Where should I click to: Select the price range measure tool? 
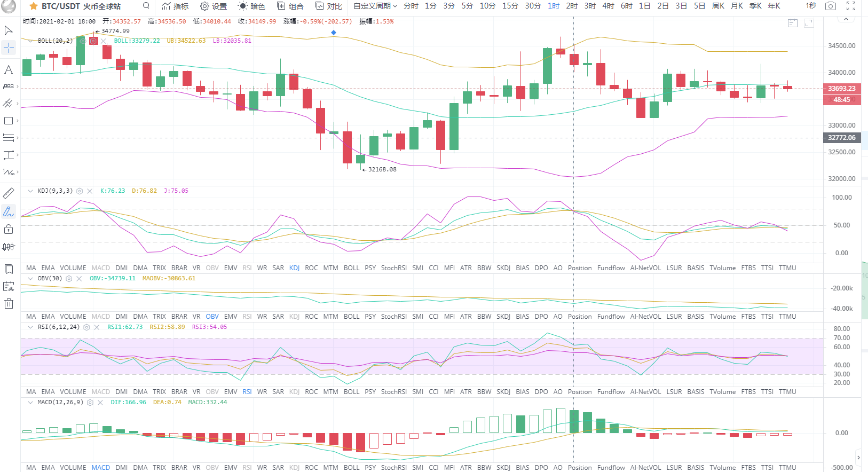point(9,155)
